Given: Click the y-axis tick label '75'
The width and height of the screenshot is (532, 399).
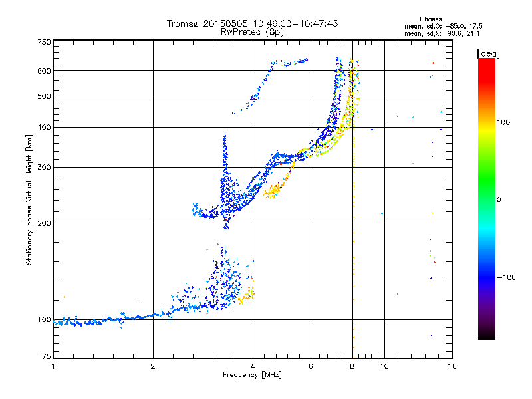Looking at the screenshot, I should click(x=47, y=356).
